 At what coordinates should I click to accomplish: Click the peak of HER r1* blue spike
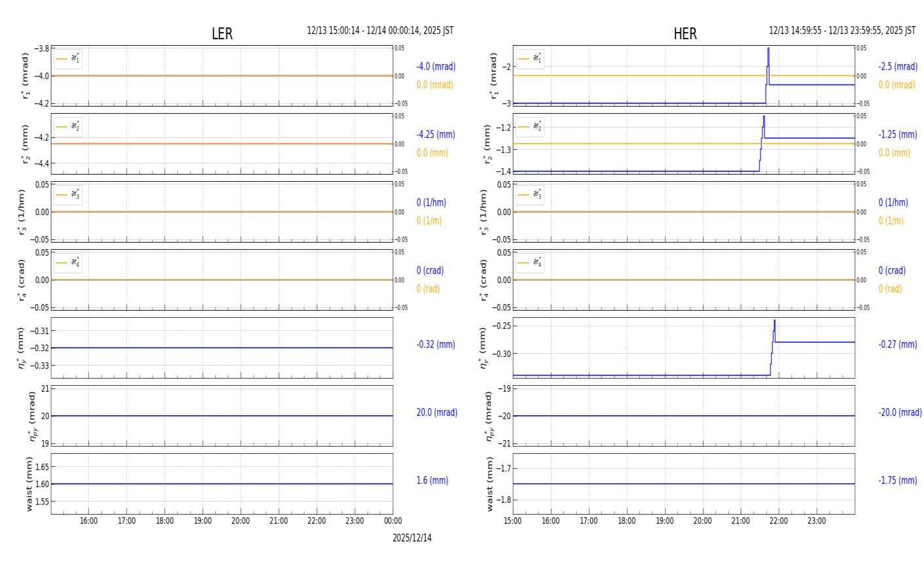tap(768, 49)
